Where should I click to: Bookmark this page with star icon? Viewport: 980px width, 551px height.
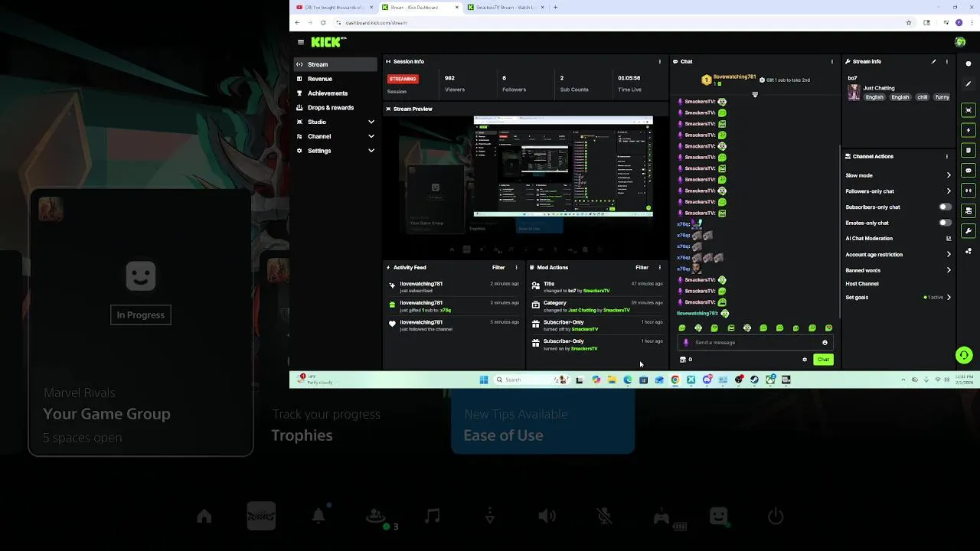pos(909,22)
